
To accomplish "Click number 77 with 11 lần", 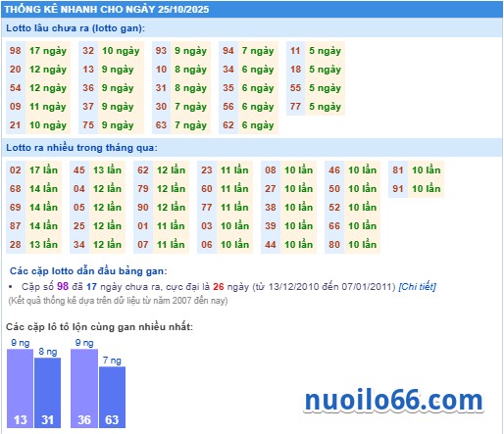I will tap(207, 208).
